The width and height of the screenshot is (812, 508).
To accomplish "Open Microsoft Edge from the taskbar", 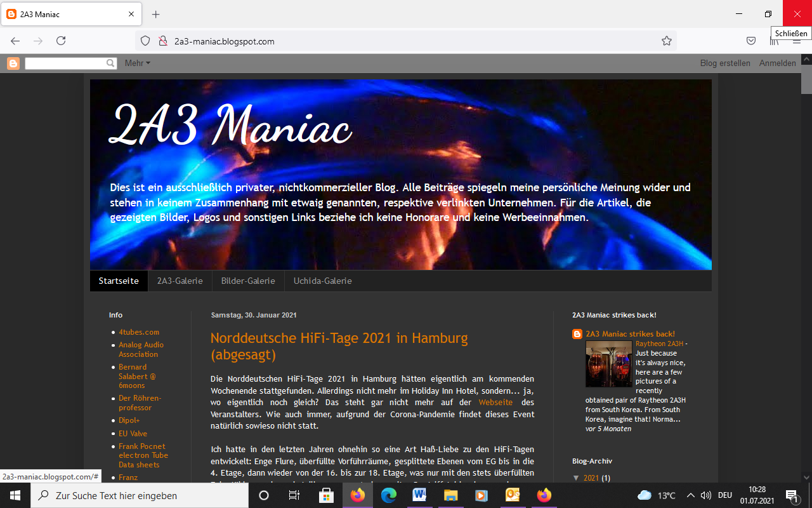I will (x=389, y=495).
